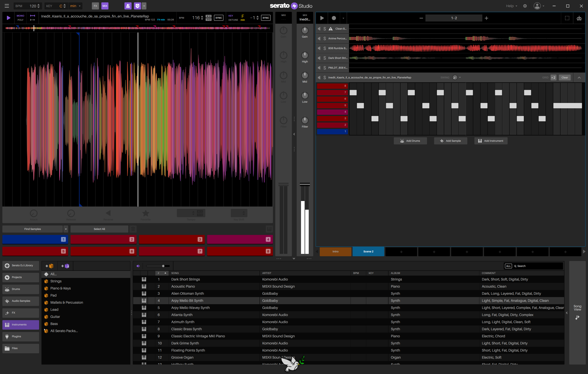Open the Help menu
The width and height of the screenshot is (588, 374).
coord(511,6)
